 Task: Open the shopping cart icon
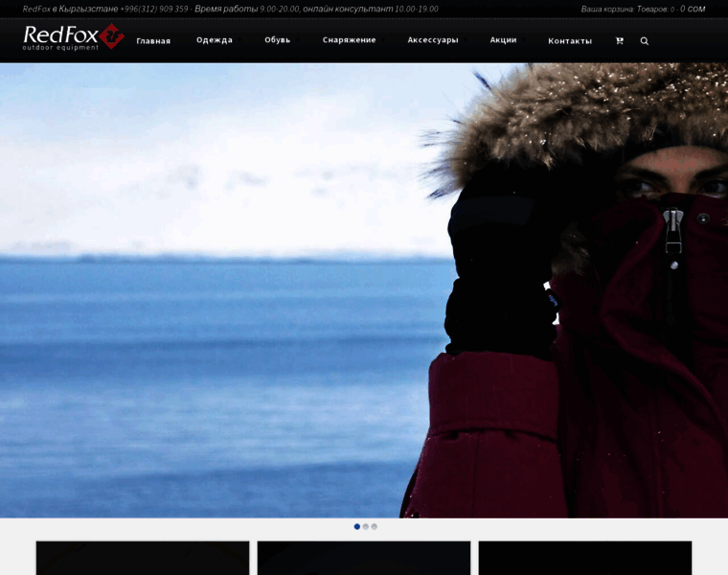coord(619,41)
